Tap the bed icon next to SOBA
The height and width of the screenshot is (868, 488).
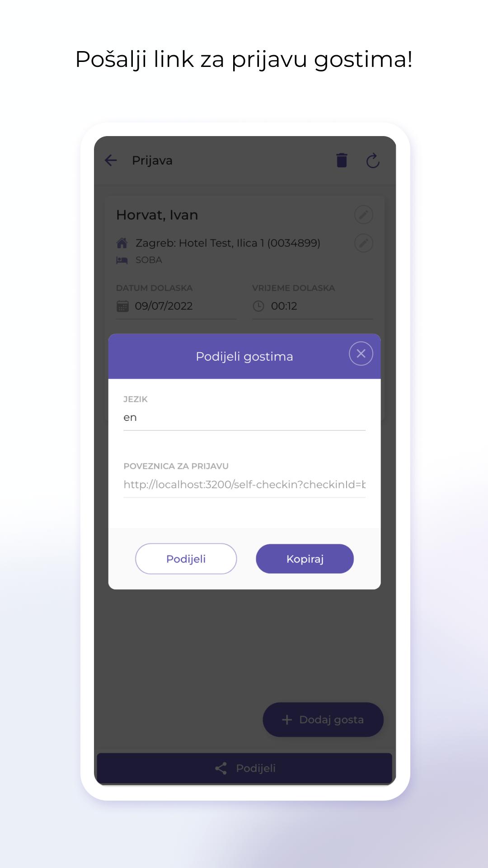pyautogui.click(x=122, y=260)
